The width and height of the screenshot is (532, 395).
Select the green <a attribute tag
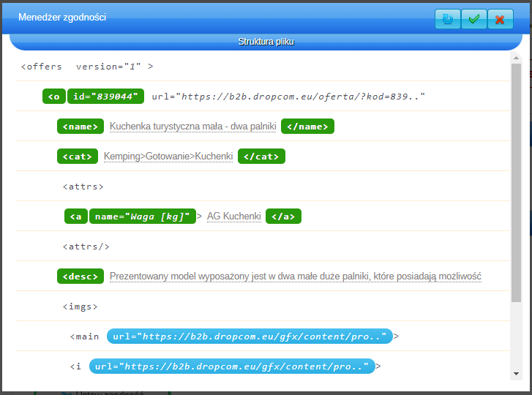pos(76,217)
